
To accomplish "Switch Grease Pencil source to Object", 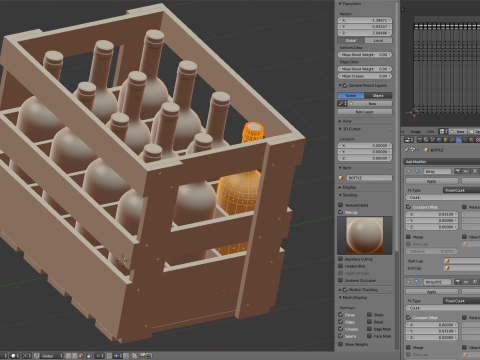I will (x=378, y=95).
